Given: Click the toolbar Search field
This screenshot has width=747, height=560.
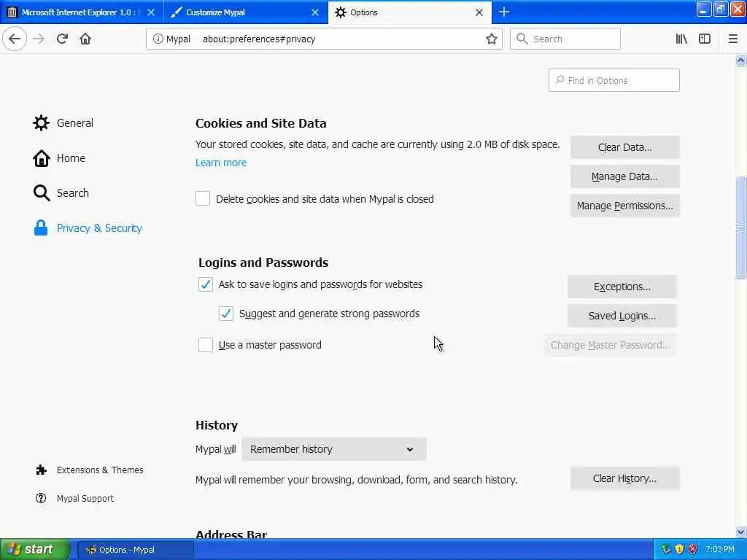Looking at the screenshot, I should point(565,39).
